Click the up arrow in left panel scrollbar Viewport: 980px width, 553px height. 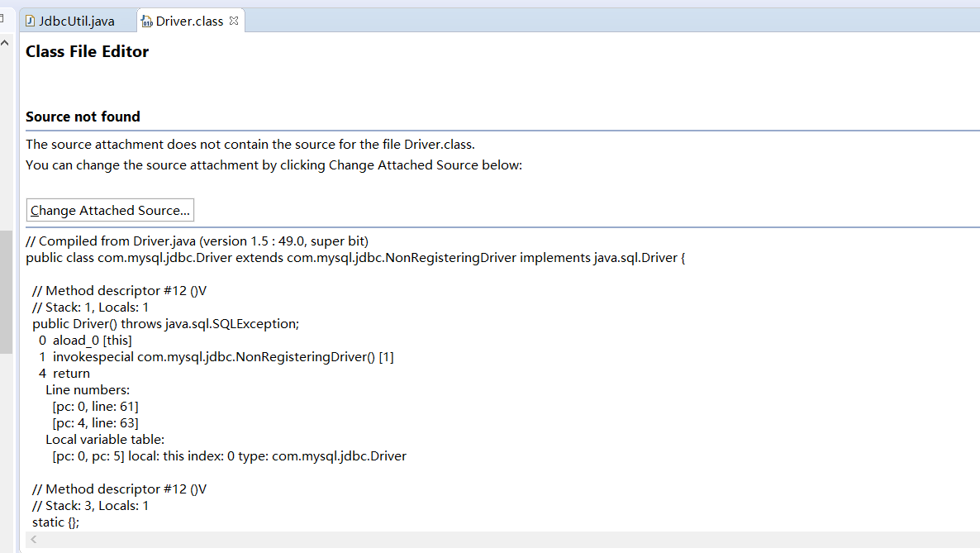(x=4, y=43)
